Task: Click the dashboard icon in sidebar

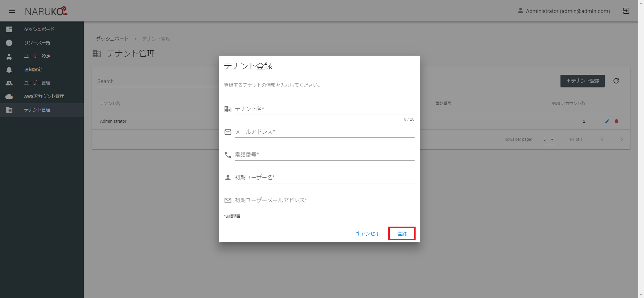Action: click(x=9, y=29)
